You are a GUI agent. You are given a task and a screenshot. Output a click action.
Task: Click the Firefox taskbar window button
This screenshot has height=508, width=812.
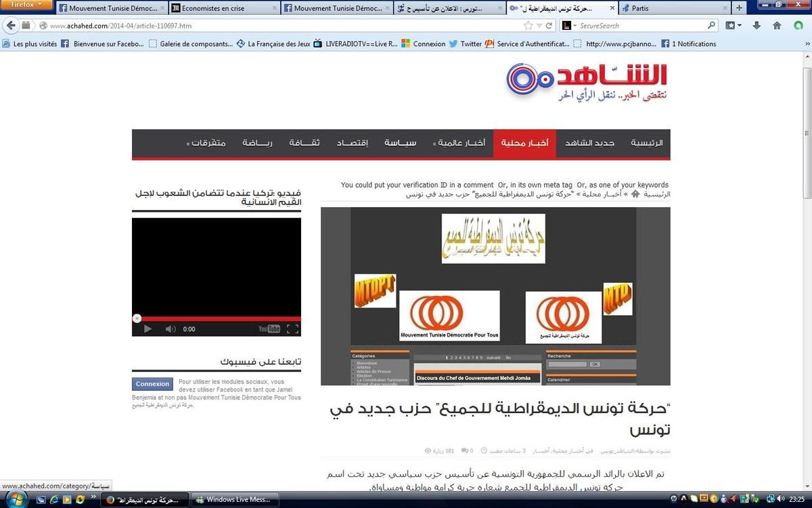[x=143, y=500]
